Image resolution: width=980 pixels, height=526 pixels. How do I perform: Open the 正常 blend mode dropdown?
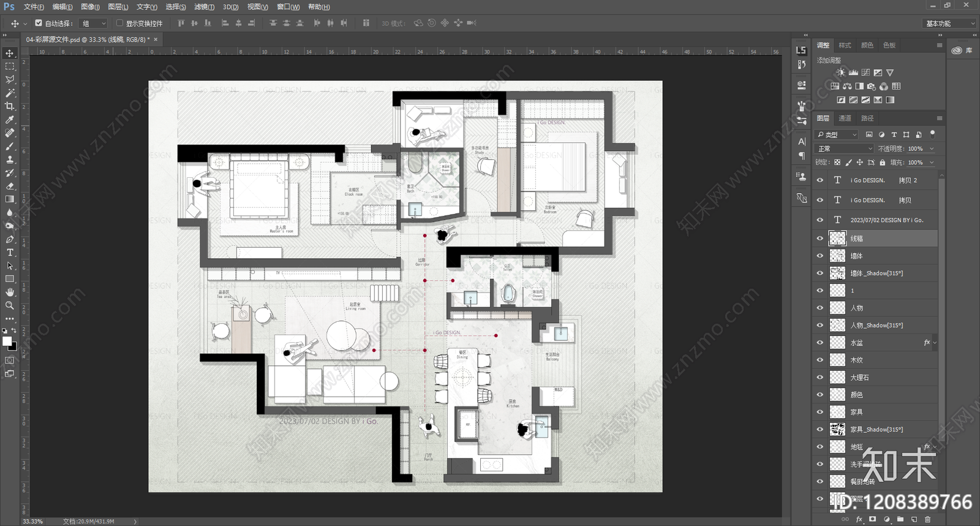[x=845, y=148]
